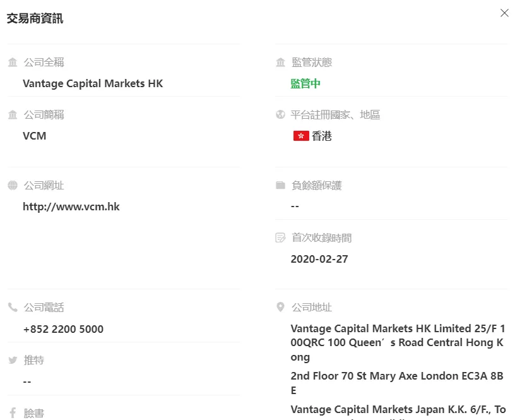This screenshot has width=515, height=420.
Task: Click the location pin beside 公司地址
Action: (280, 308)
